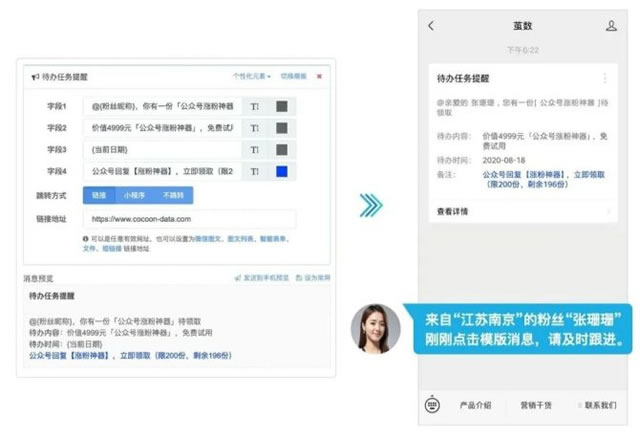Viewport: 640px width, 439px height.
Task: Click the woman's avatar thumbnail
Action: pyautogui.click(x=376, y=328)
